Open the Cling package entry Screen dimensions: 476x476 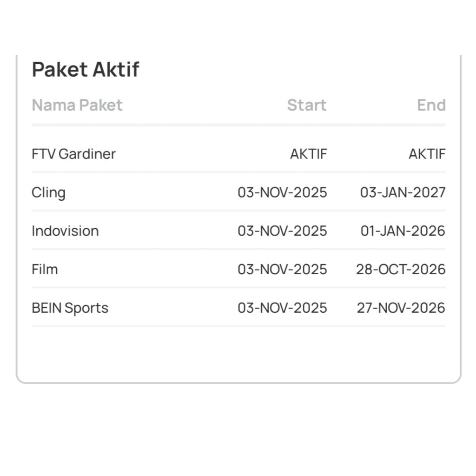48,192
